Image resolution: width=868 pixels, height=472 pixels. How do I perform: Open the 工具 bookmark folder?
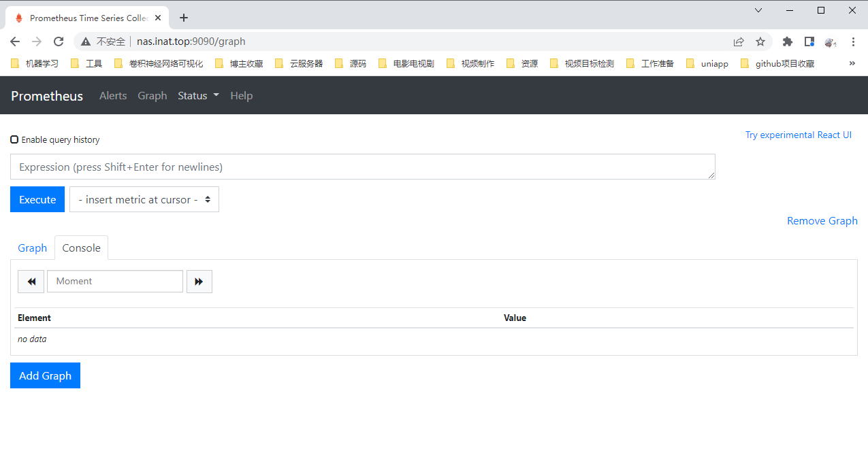tap(86, 63)
